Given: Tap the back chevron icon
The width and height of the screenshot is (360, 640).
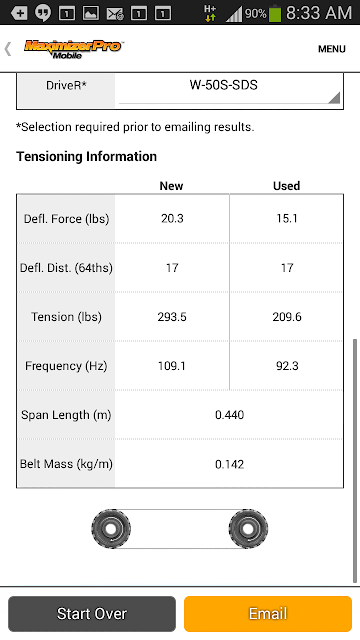Looking at the screenshot, I should [x=8, y=49].
